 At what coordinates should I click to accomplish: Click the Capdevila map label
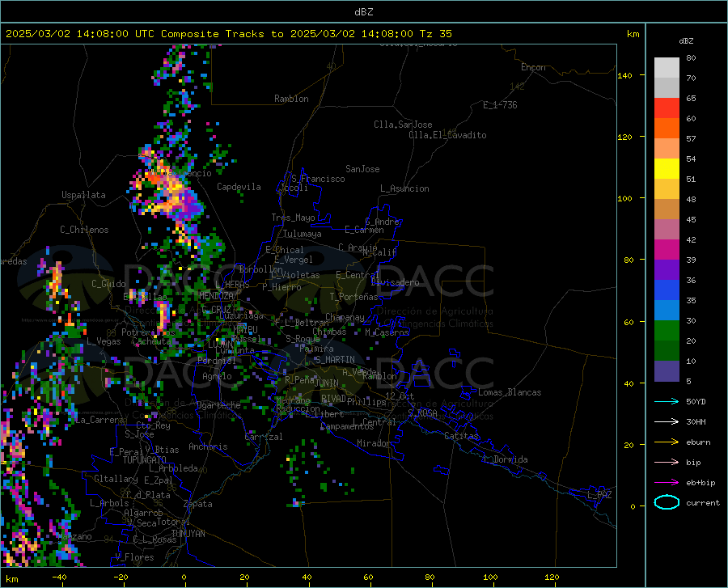(x=239, y=187)
